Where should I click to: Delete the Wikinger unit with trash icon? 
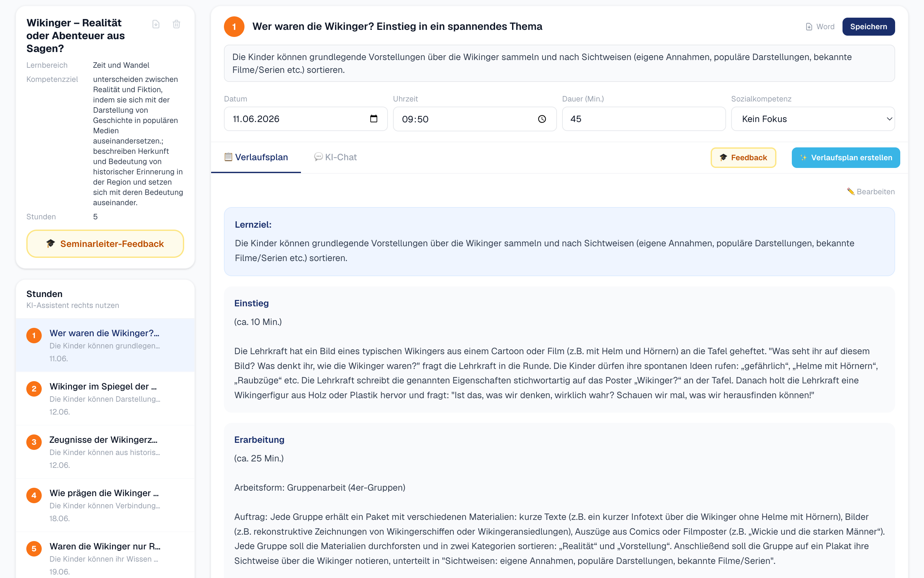pos(176,24)
